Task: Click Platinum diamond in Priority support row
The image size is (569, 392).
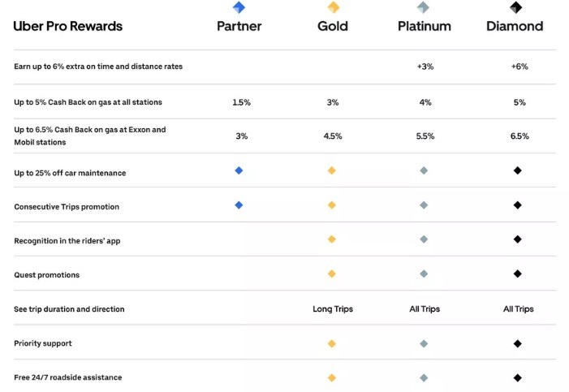Action: click(424, 343)
